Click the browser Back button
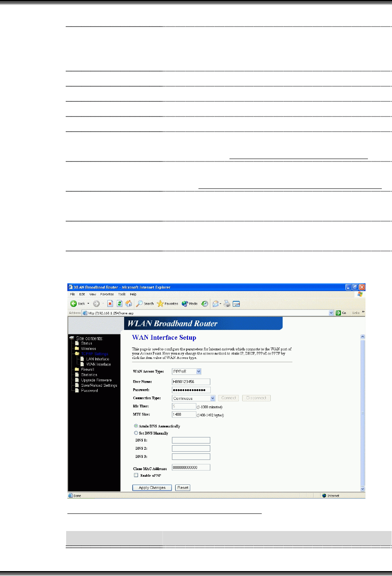This screenshot has width=392, height=576. click(x=78, y=304)
